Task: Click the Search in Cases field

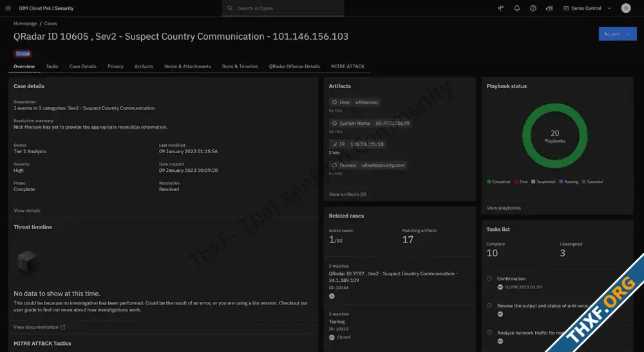Action: coord(283,8)
